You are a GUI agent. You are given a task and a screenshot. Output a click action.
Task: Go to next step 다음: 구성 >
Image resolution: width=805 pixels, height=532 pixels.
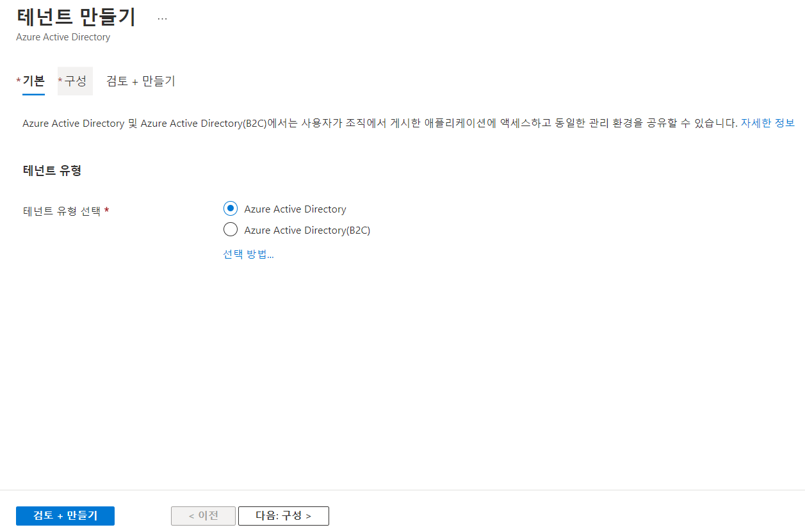(284, 516)
